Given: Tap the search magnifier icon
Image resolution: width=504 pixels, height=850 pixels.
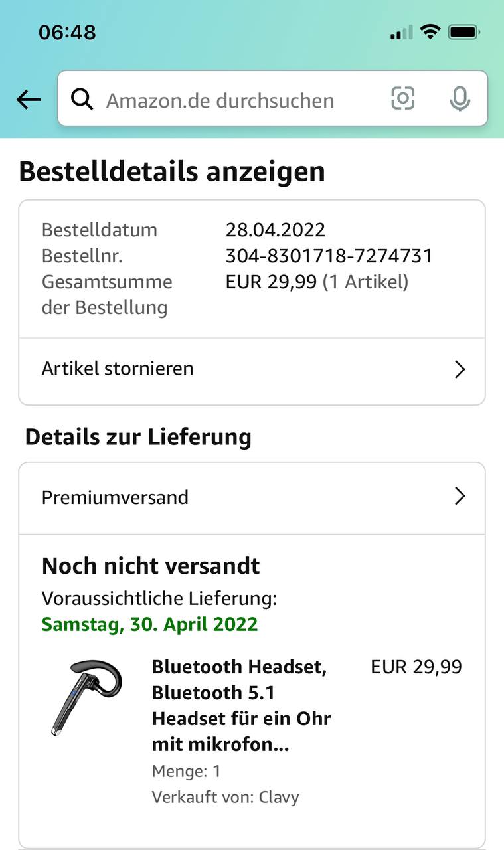Looking at the screenshot, I should pos(82,100).
